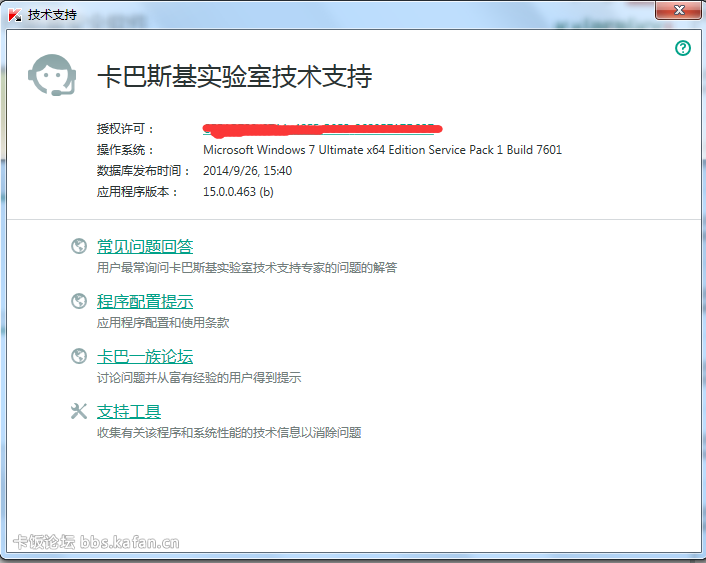
Task: Click the application version 15.0.0.463 (b)
Action: [238, 191]
